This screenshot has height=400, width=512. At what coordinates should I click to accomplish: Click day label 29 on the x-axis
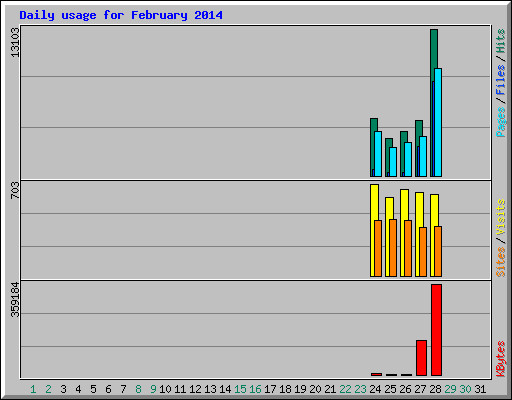click(450, 389)
